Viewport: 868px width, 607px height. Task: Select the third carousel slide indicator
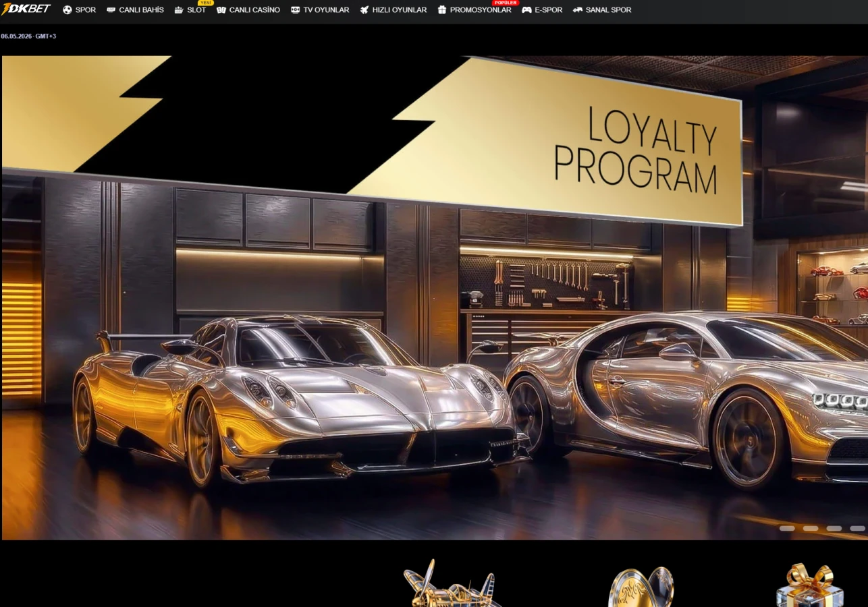(834, 528)
